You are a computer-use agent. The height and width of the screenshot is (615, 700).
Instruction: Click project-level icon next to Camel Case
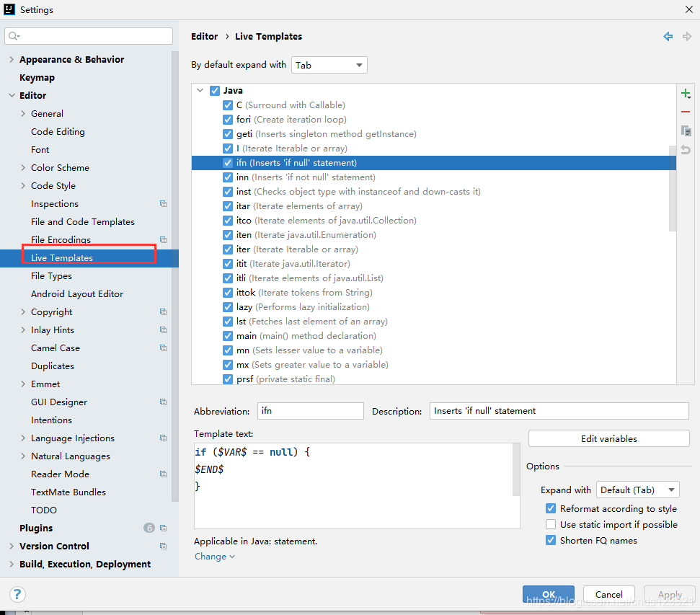pyautogui.click(x=163, y=348)
